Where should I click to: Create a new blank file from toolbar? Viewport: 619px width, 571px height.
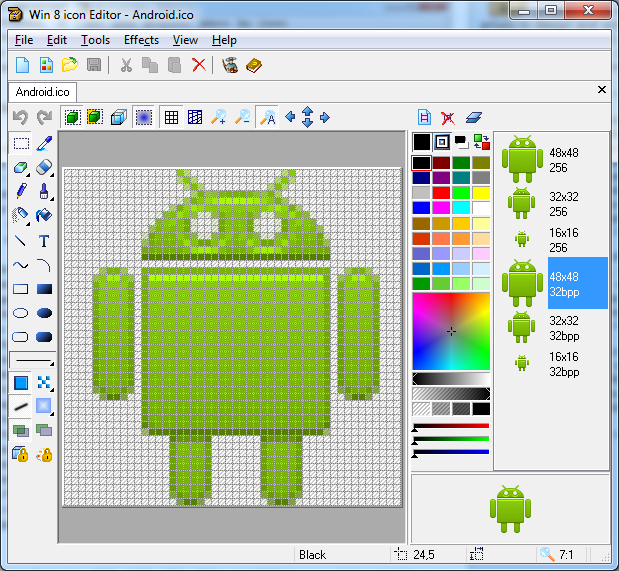23,65
